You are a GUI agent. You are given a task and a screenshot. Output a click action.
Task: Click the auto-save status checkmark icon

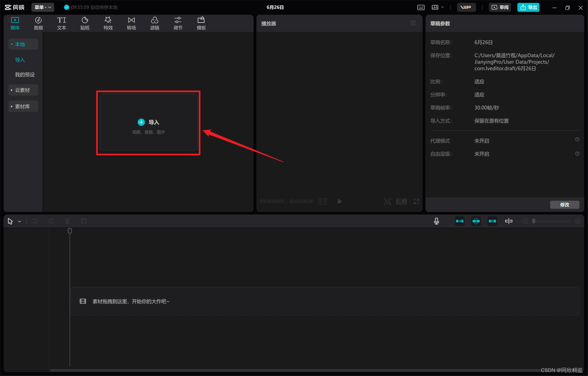66,7
